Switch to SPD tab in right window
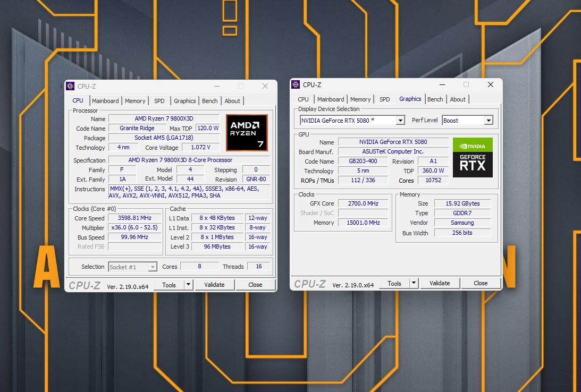 [385, 99]
